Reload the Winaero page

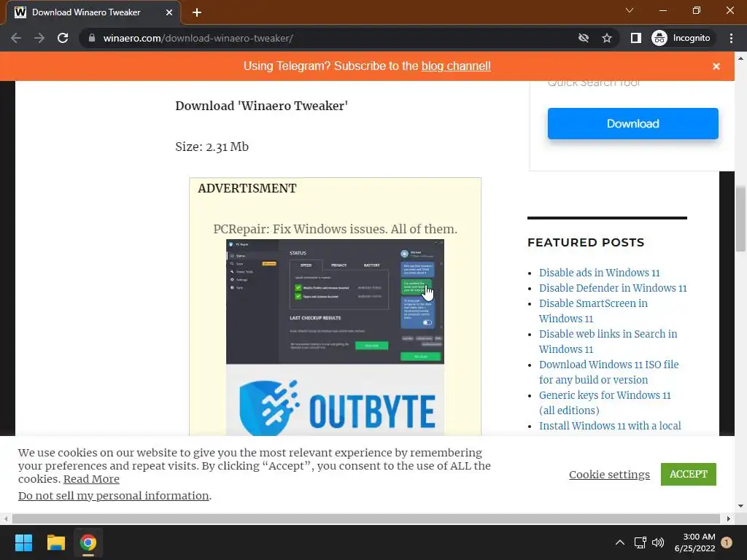(63, 38)
